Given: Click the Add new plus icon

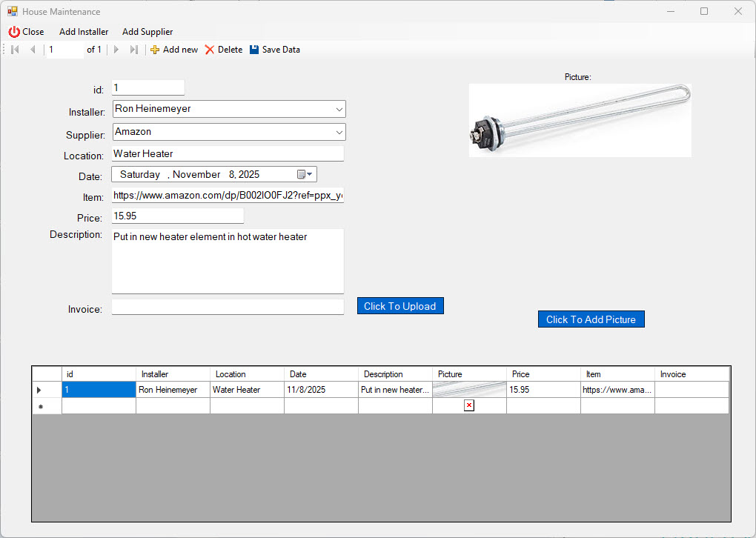Looking at the screenshot, I should [155, 50].
